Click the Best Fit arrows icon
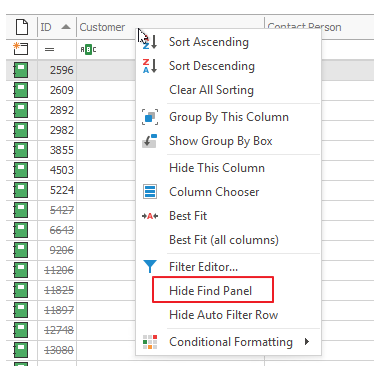This screenshot has width=374, height=366. pyautogui.click(x=150, y=216)
